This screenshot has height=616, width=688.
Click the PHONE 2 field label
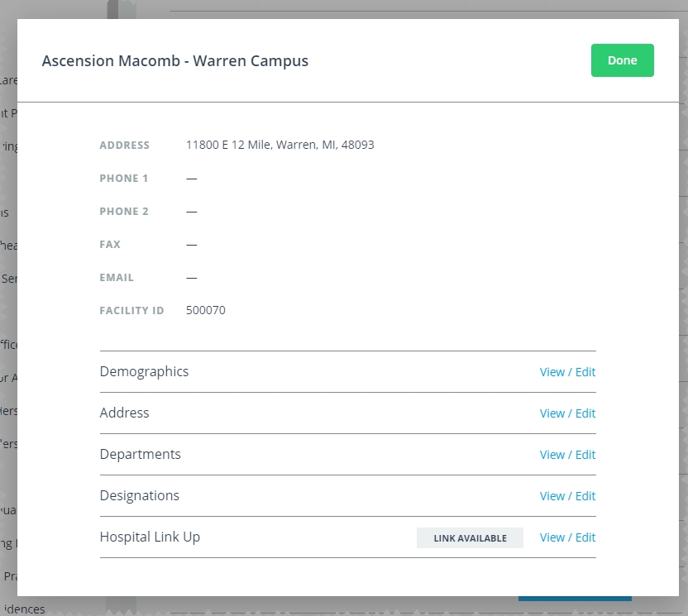pos(124,212)
